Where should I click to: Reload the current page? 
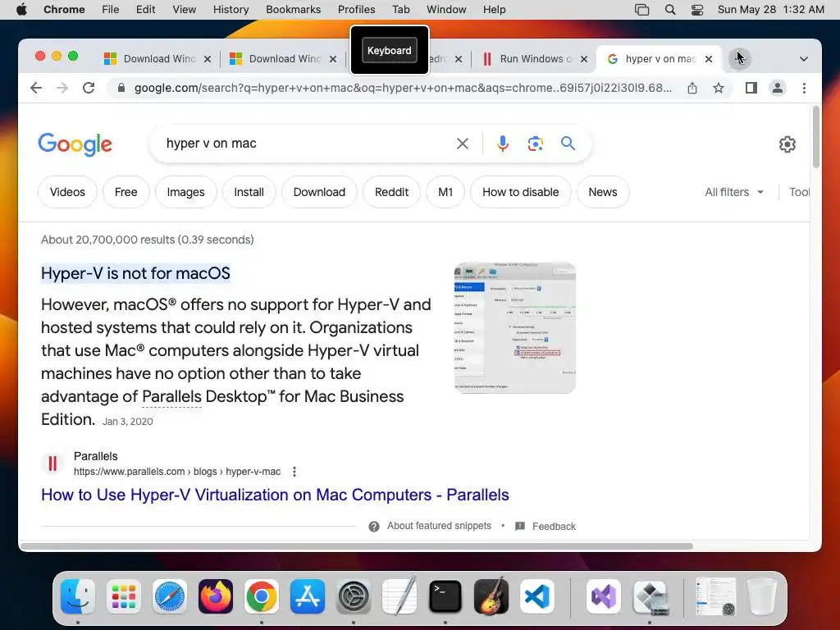point(89,88)
